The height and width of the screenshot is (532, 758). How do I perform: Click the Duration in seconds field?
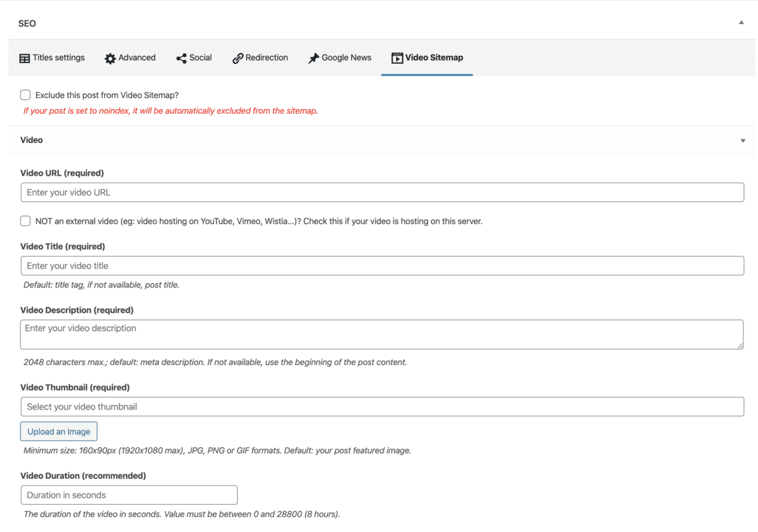pyautogui.click(x=129, y=495)
